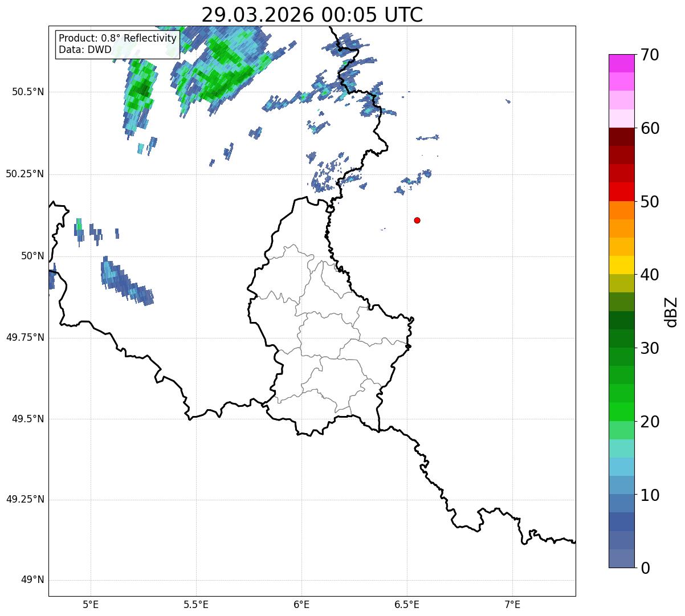Click the "dBZ" colorbar axis label
685x616 pixels.
pos(672,312)
